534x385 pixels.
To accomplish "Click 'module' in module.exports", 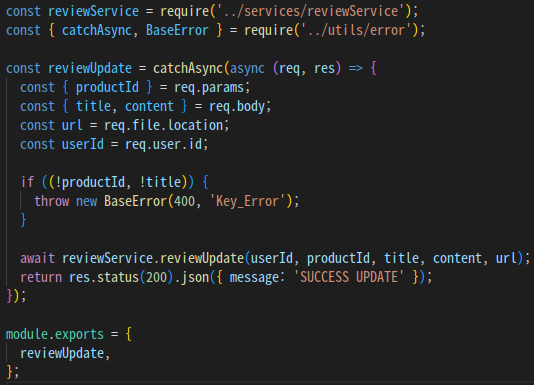I will pos(27,334).
